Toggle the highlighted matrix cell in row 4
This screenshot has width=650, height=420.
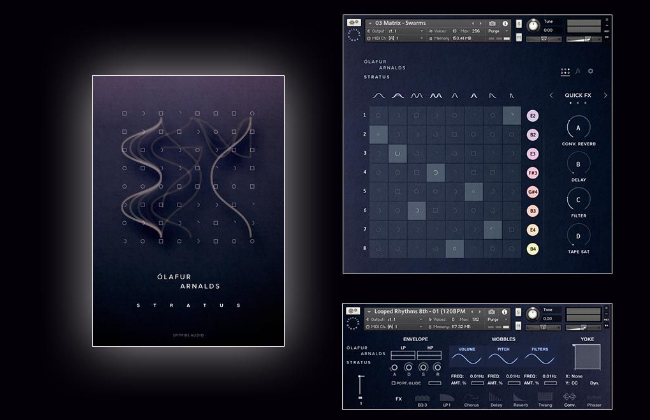[436, 172]
